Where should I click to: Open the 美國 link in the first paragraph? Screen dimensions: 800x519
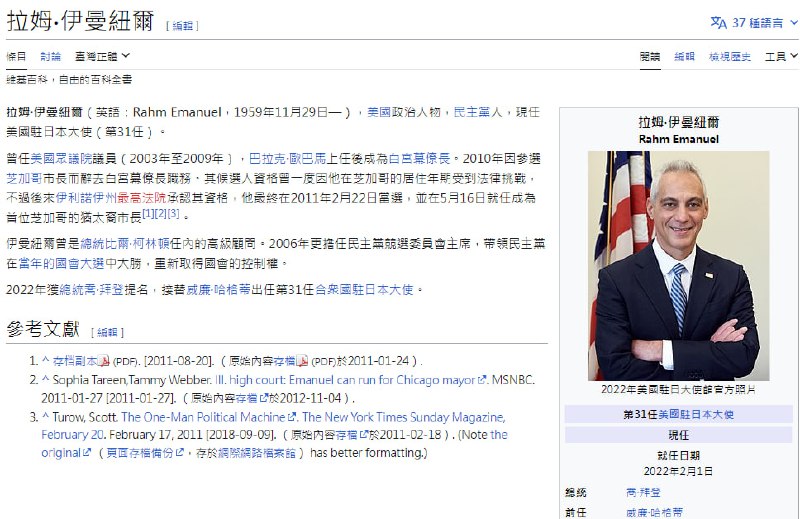(x=379, y=112)
